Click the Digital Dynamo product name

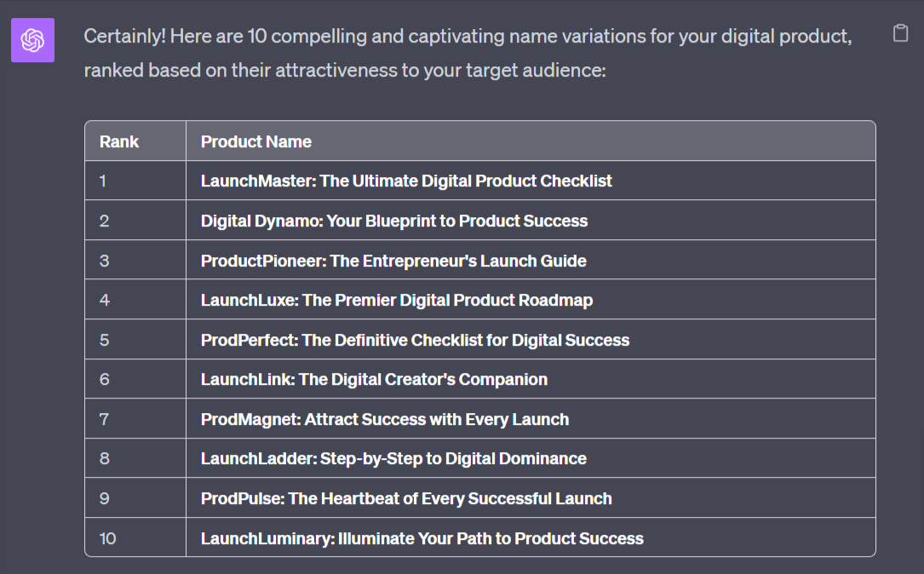pos(394,221)
